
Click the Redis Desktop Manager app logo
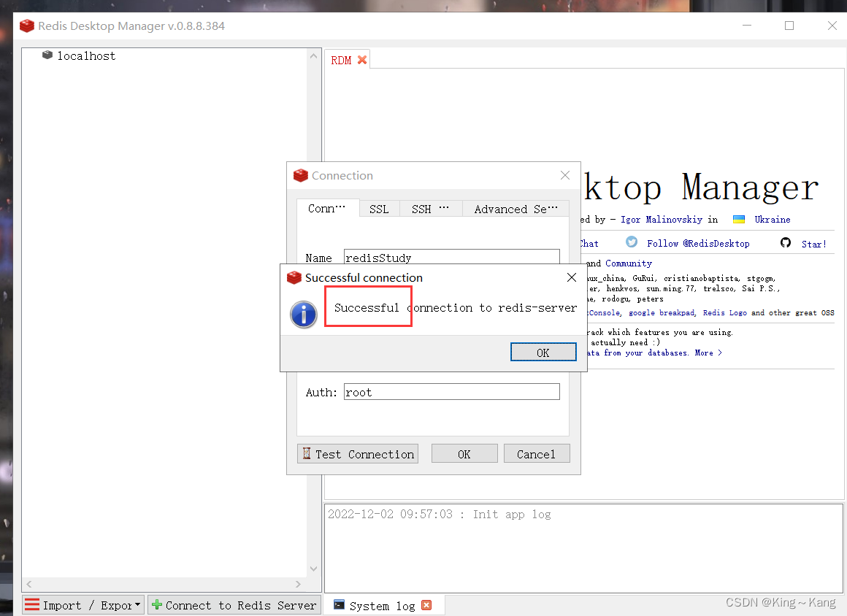point(27,26)
